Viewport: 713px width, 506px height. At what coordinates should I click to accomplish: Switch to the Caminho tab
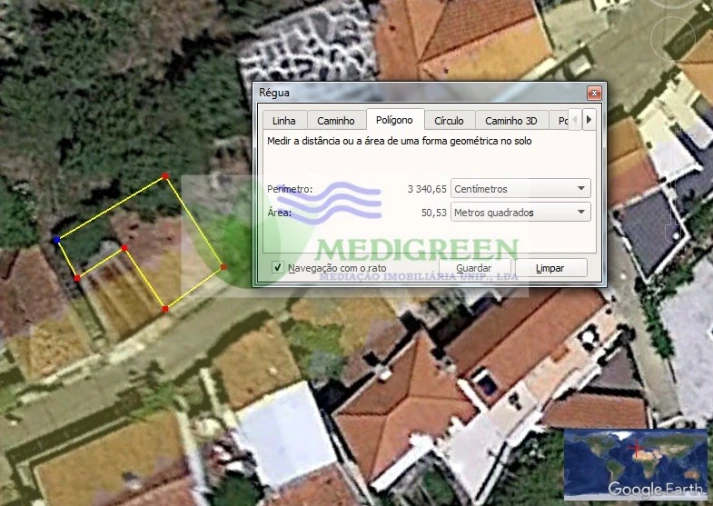(336, 121)
